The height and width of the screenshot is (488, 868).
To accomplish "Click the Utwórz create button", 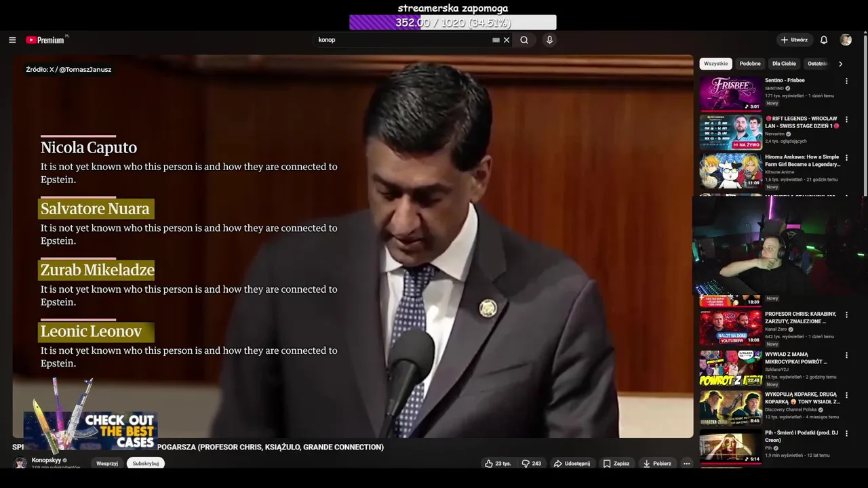I will coord(794,40).
